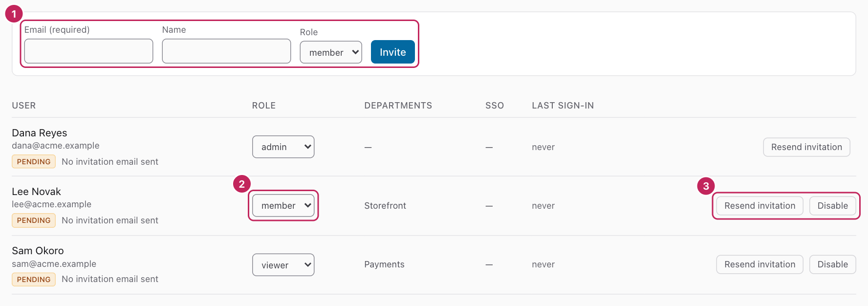Screen dimensions: 868x306
Task: Open Dana Reyes' admin role dropdown
Action: (x=283, y=147)
